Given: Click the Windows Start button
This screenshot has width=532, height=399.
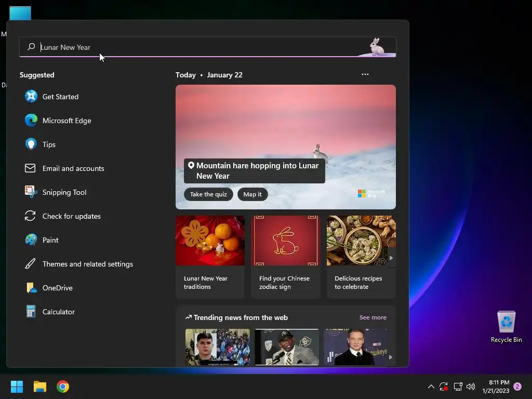Looking at the screenshot, I should click(17, 387).
